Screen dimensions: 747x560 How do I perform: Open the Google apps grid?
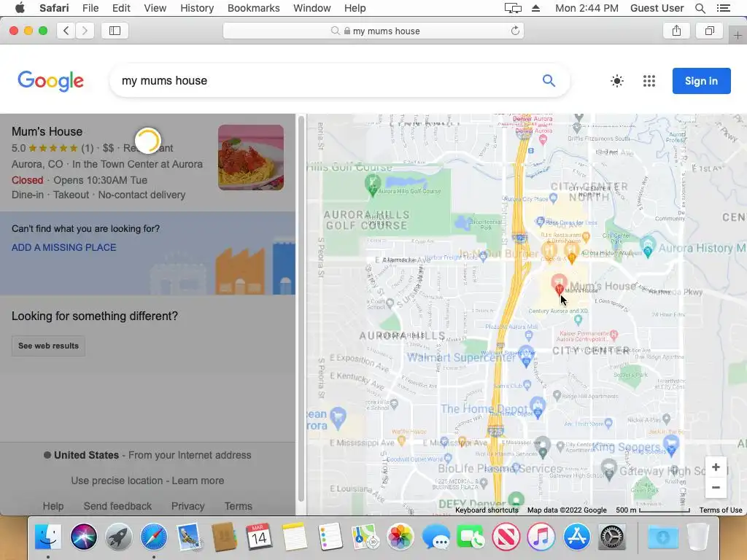(x=649, y=81)
